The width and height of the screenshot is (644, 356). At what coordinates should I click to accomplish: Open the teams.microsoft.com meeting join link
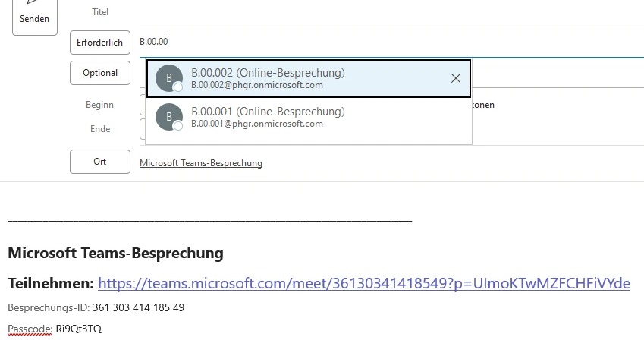tap(363, 283)
